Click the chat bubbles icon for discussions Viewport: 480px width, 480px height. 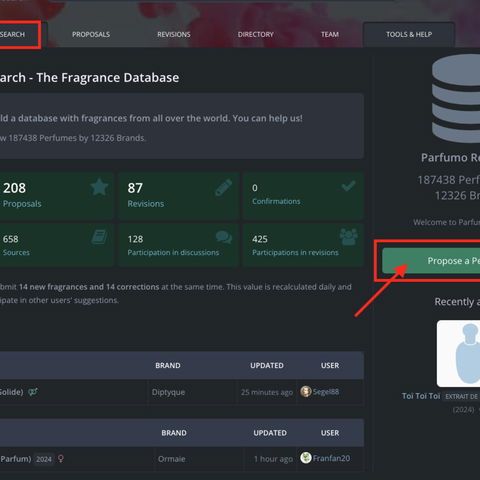click(x=223, y=237)
